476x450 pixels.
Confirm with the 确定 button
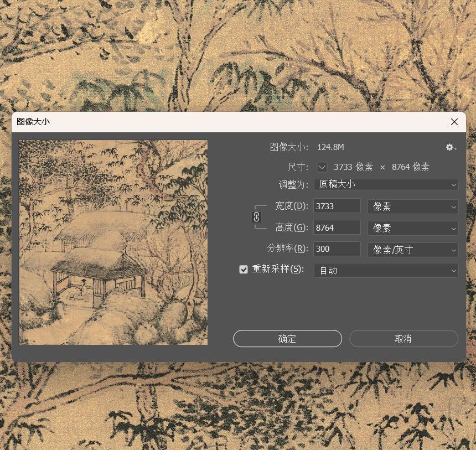pos(287,339)
